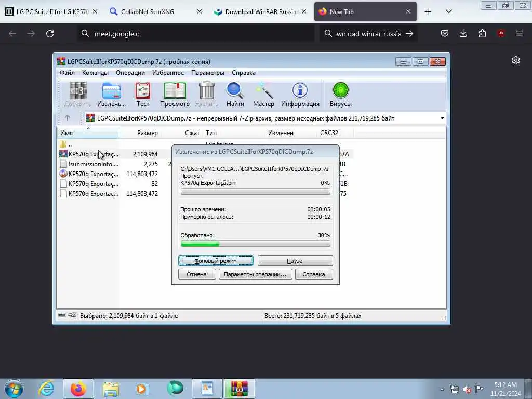Show archive Информация icon

coord(300,95)
